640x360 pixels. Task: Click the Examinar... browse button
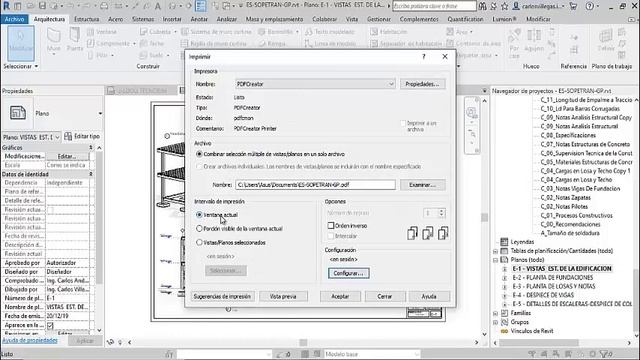(422, 185)
